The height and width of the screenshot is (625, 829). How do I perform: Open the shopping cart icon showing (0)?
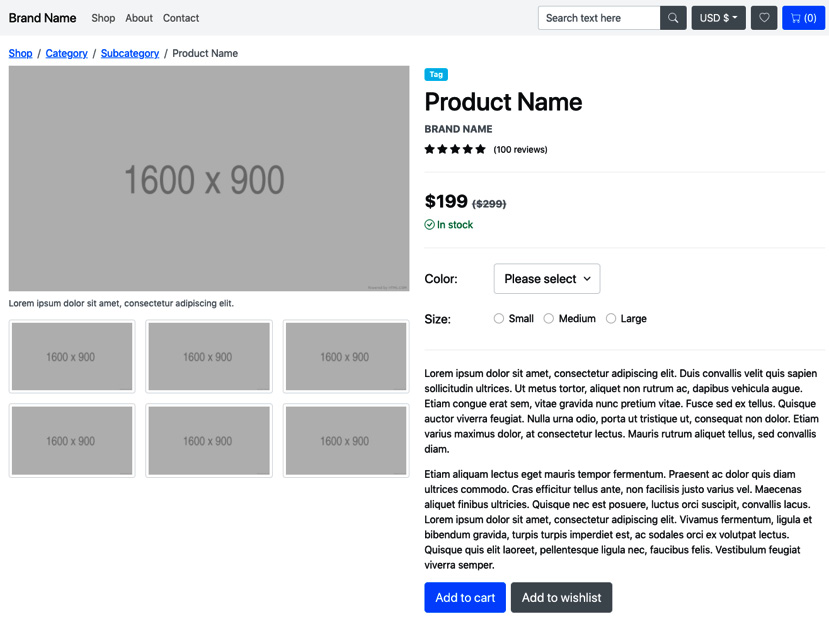[x=803, y=18]
